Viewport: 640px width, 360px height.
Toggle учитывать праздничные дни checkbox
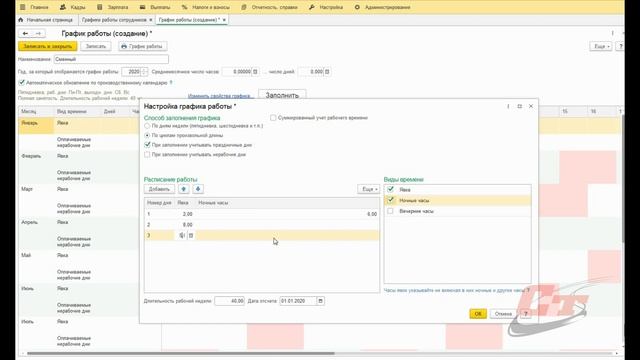coord(147,145)
